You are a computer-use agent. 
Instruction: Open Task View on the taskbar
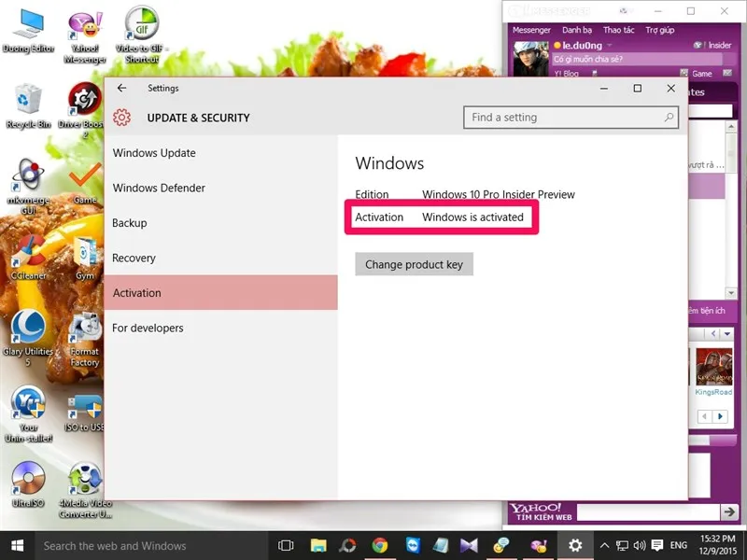point(286,545)
